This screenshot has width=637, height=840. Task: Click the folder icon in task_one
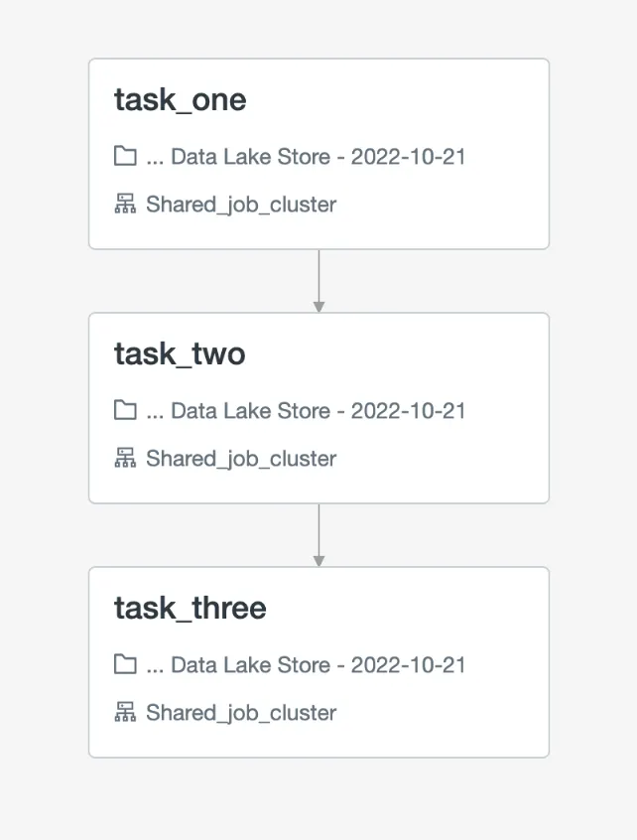(125, 156)
